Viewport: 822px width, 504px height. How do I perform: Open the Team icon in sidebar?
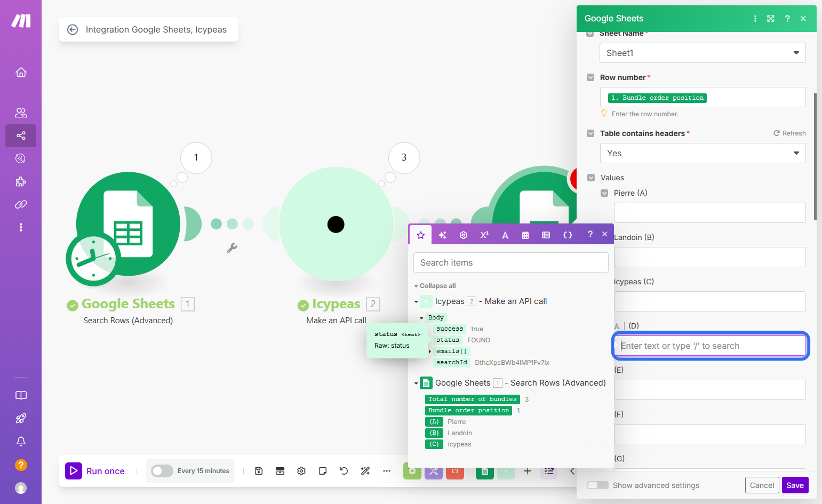[21, 113]
